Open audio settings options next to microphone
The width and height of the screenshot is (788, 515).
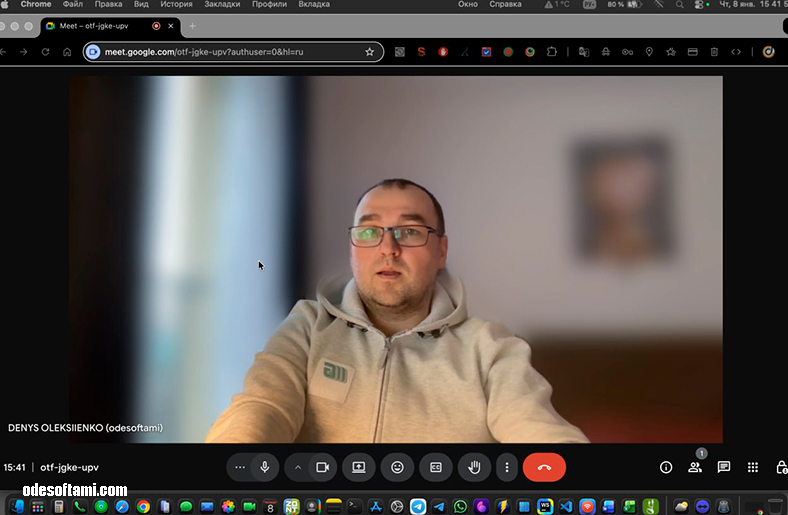[239, 467]
